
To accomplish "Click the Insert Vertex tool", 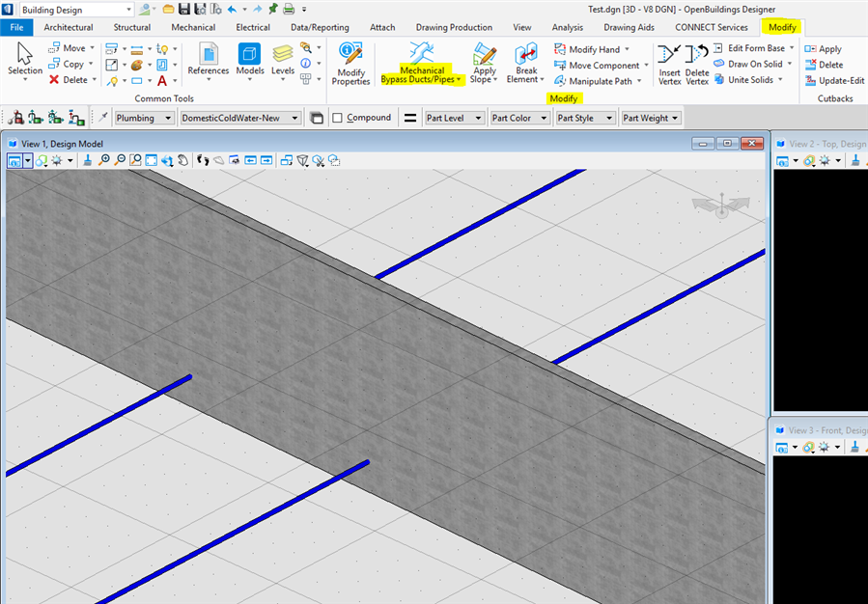I will tap(669, 64).
